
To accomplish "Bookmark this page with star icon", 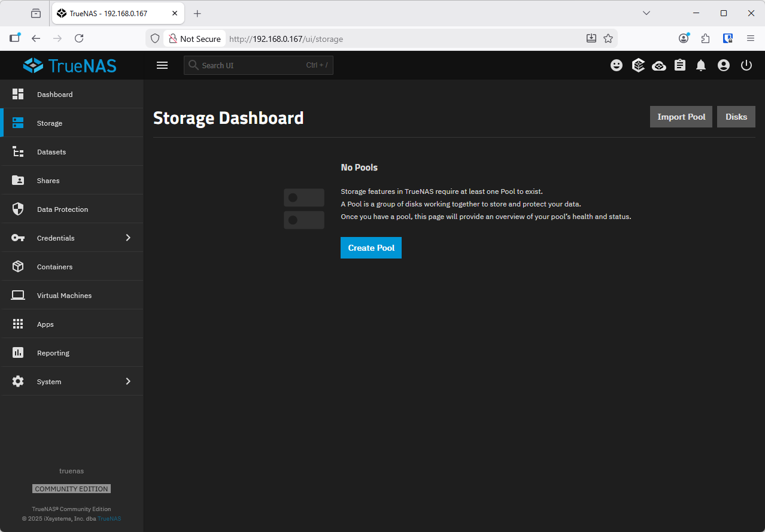I will [x=608, y=38].
